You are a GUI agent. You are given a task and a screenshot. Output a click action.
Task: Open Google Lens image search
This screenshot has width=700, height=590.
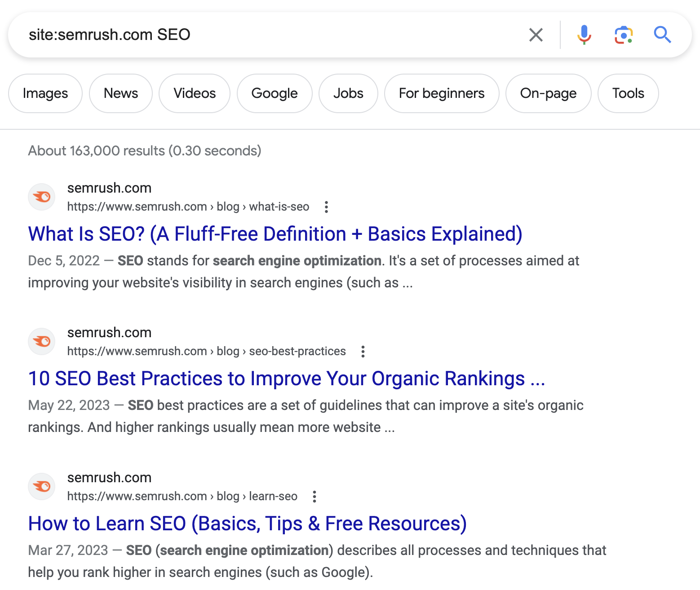coord(623,35)
